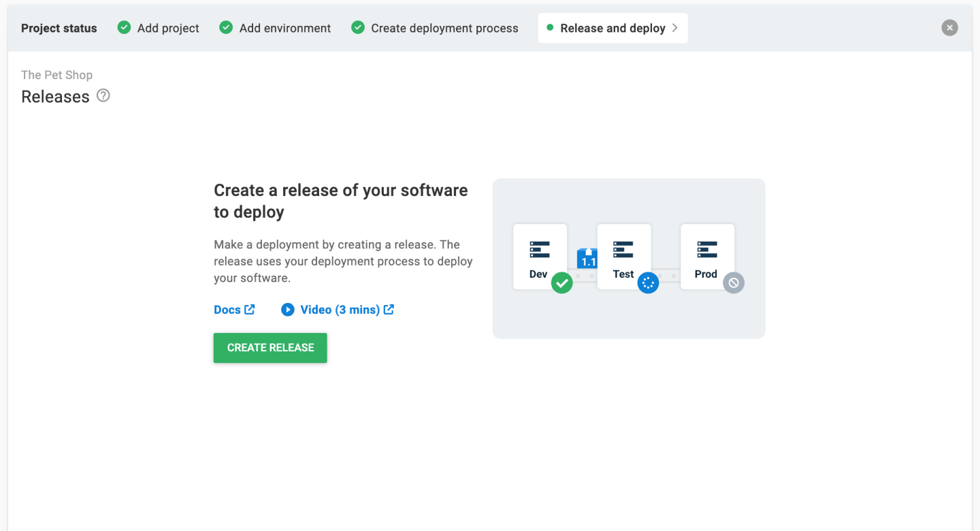Open the three minute video
The height and width of the screenshot is (531, 980).
click(340, 309)
